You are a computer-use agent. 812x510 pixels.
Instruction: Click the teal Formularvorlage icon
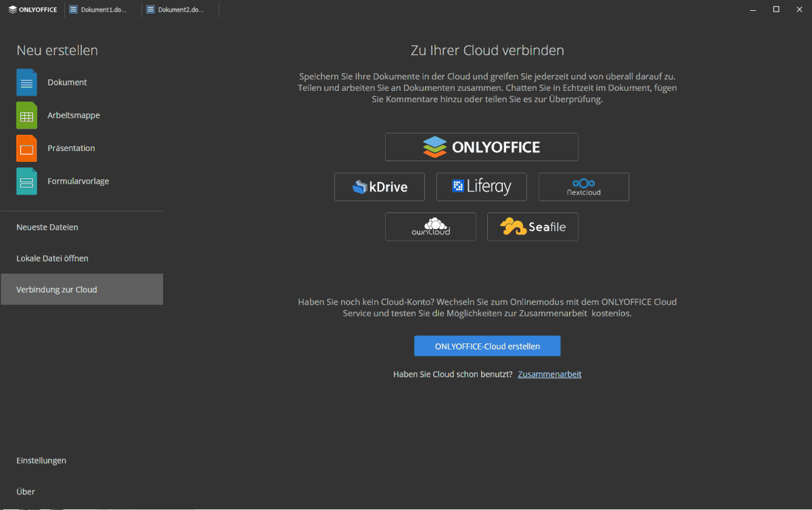click(26, 182)
